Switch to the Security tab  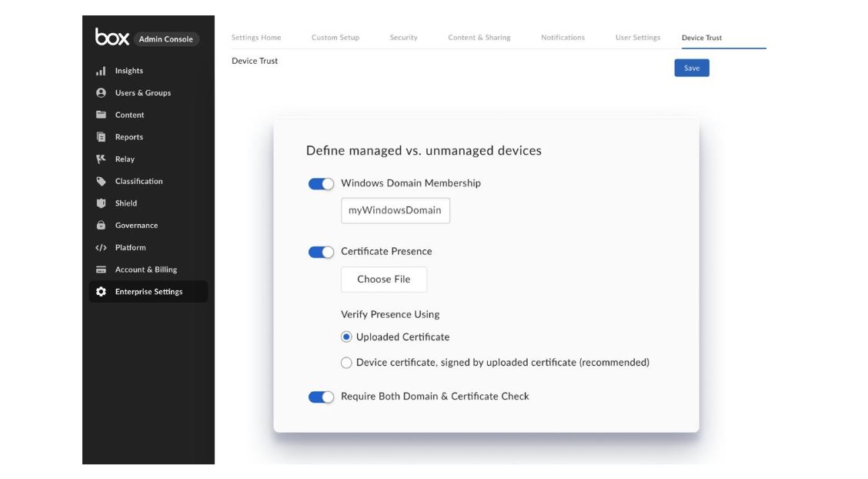coord(403,38)
